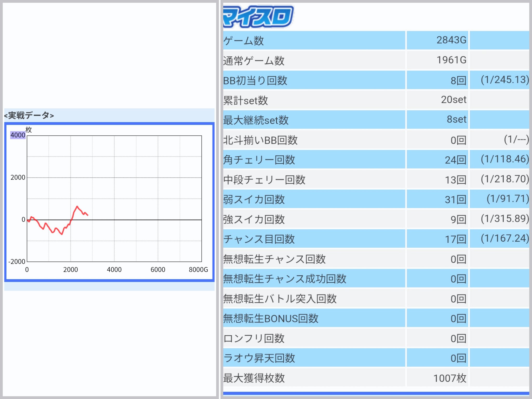Select the チャンス目回数 row label
Image resolution: width=532 pixels, height=399 pixels.
tap(259, 239)
